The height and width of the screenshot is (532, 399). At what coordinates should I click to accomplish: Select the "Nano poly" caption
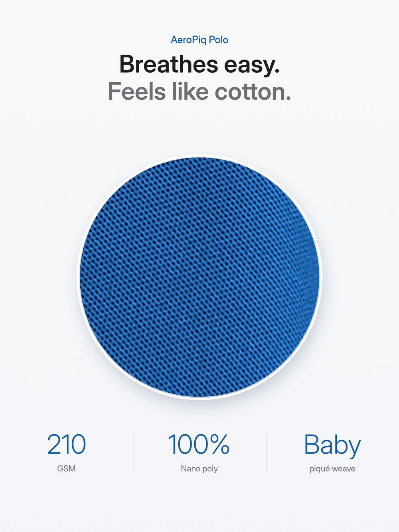(199, 469)
